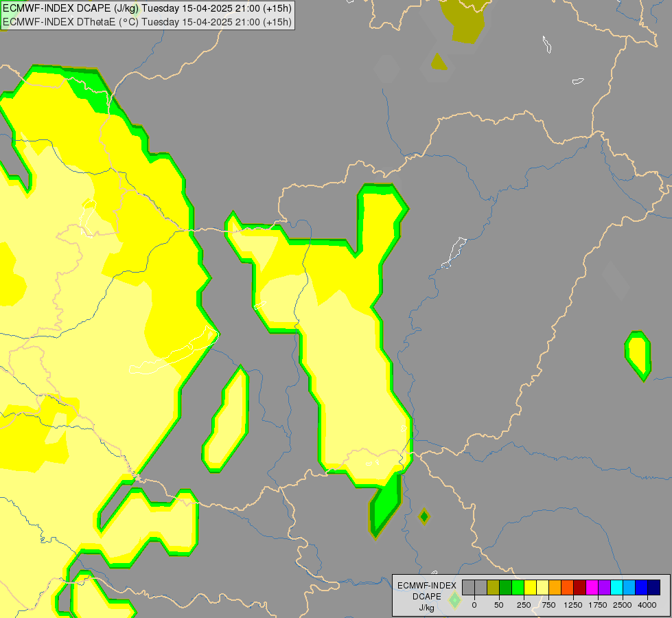
Task: Select the light blue legend swatch
Action: click(629, 588)
